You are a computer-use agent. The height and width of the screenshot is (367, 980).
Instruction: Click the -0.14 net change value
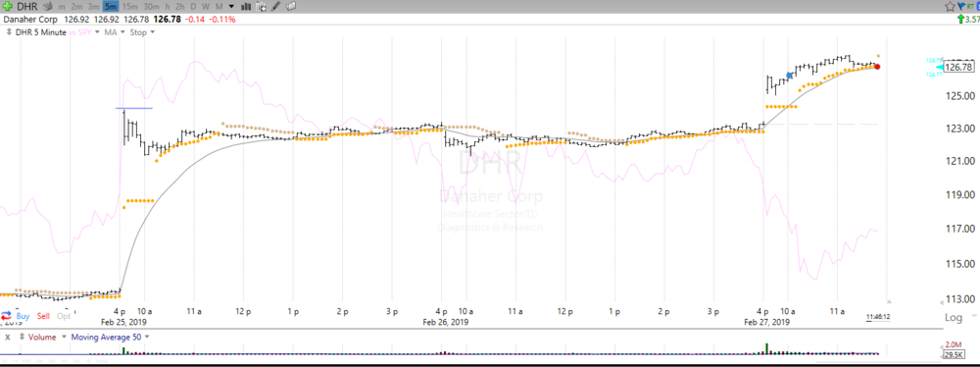[194, 20]
